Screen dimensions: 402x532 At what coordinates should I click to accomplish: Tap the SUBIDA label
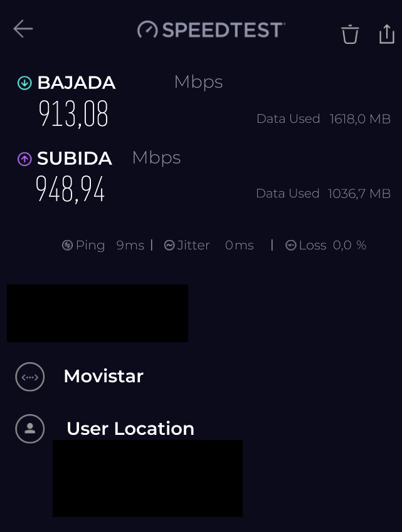pos(75,159)
